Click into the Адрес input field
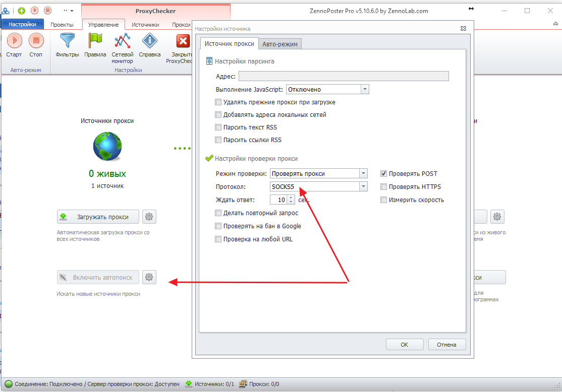562x392 pixels. 344,76
